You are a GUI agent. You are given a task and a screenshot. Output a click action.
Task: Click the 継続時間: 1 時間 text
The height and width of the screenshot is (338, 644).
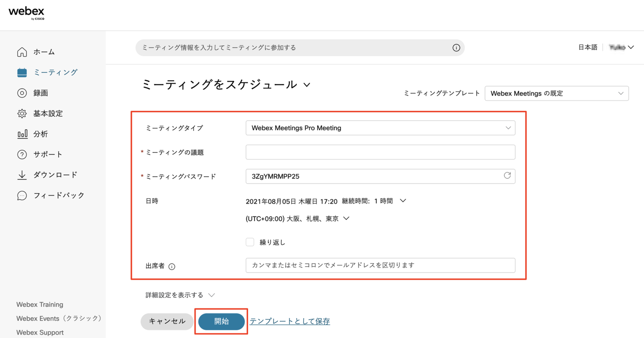[x=367, y=201]
